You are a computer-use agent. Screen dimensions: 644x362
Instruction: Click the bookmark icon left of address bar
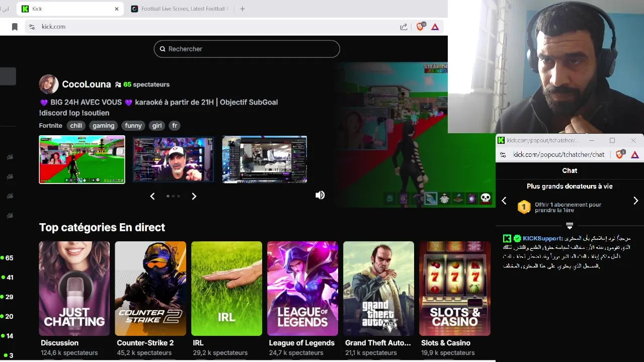click(x=15, y=27)
